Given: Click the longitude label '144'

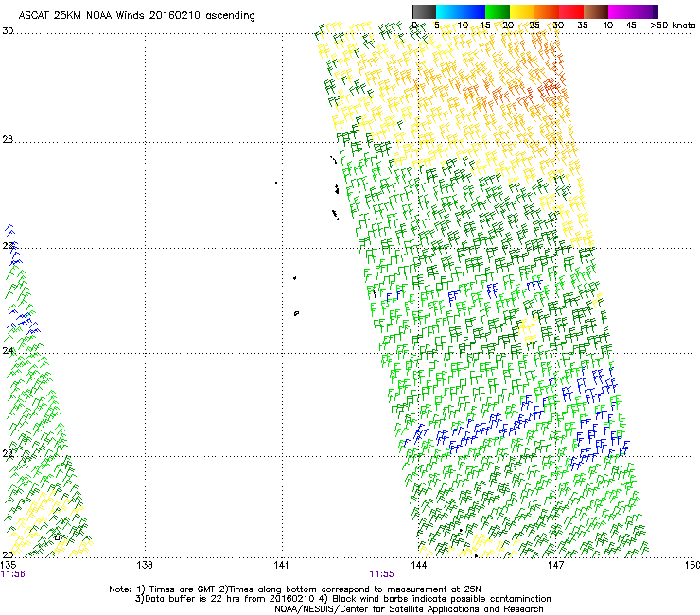Looking at the screenshot, I should click(418, 565).
